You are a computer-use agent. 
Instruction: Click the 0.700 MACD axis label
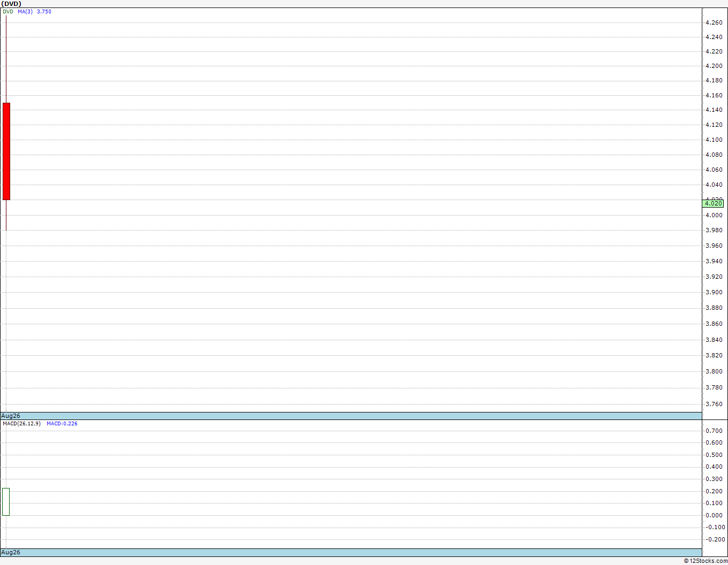[714, 431]
